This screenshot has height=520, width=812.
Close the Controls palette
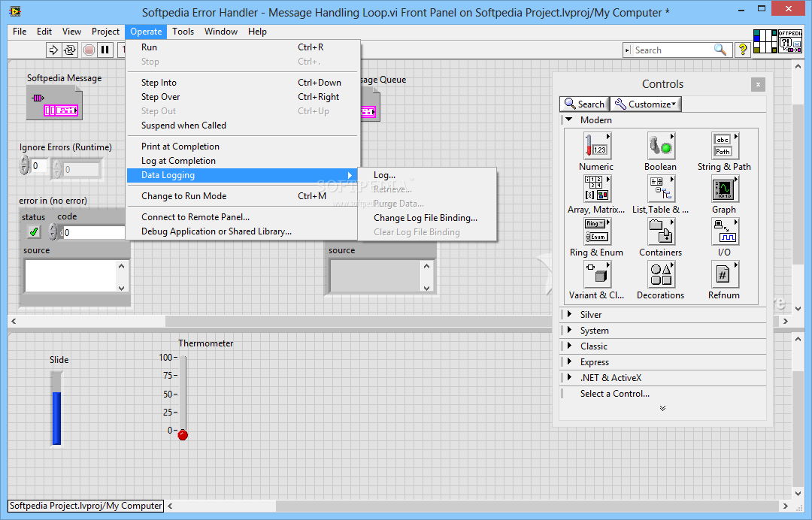click(x=758, y=84)
